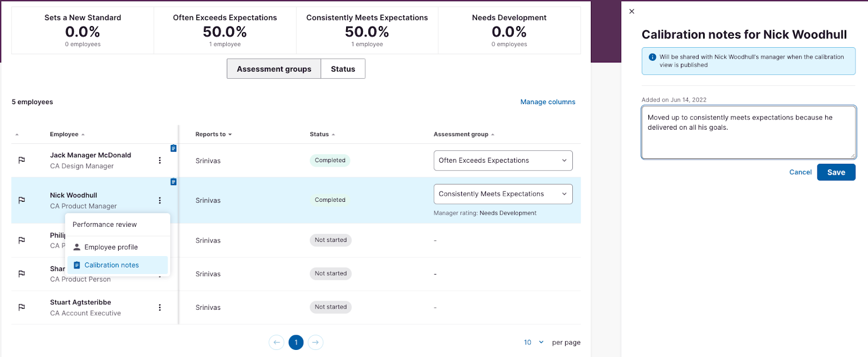Sort by the flag column arrow
868x357 pixels.
click(17, 135)
